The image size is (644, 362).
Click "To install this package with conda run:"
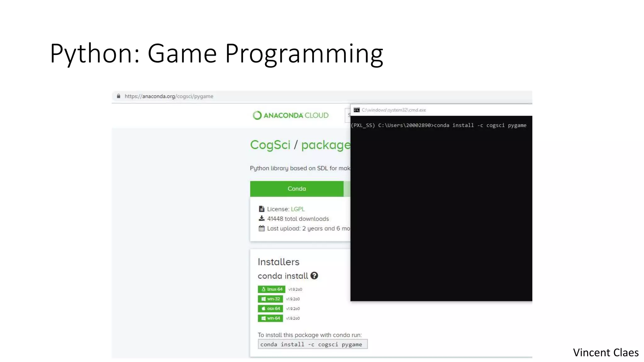[x=310, y=335]
